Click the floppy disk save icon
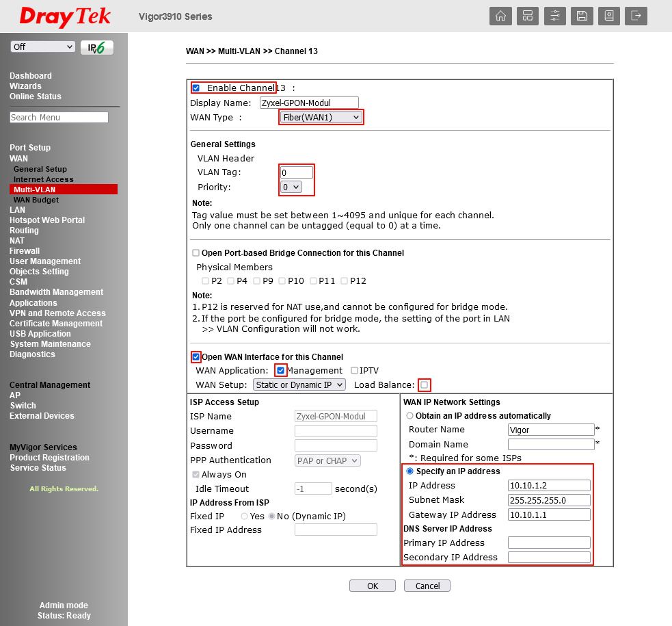The width and height of the screenshot is (672, 626). (x=582, y=16)
